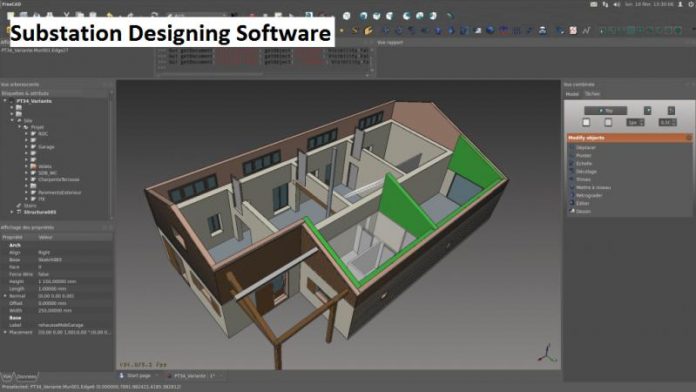Image resolution: width=696 pixels, height=392 pixels.
Task: Toggle the second white checkbox in combo view
Action: [x=608, y=122]
